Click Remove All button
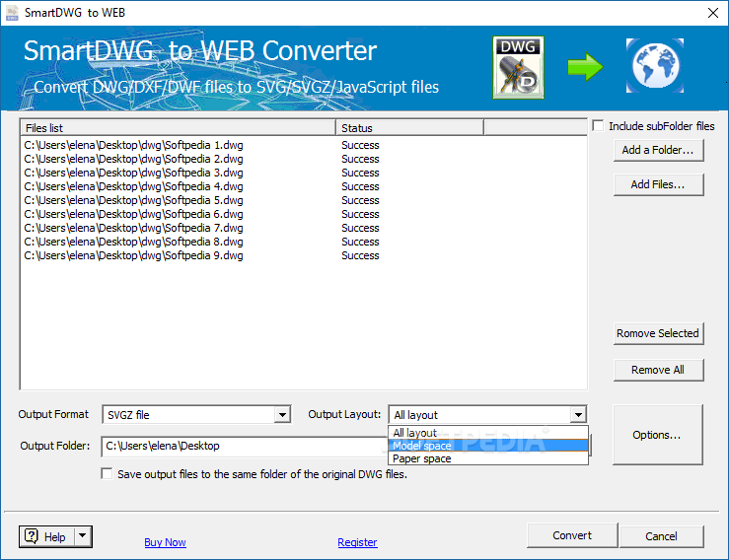 (x=658, y=370)
